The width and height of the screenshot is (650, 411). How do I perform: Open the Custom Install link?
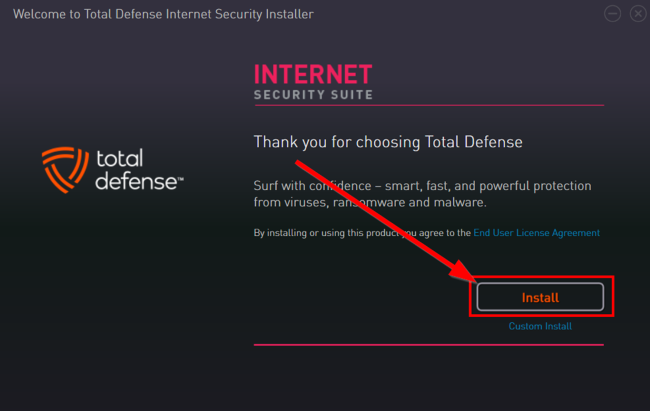[x=540, y=326]
